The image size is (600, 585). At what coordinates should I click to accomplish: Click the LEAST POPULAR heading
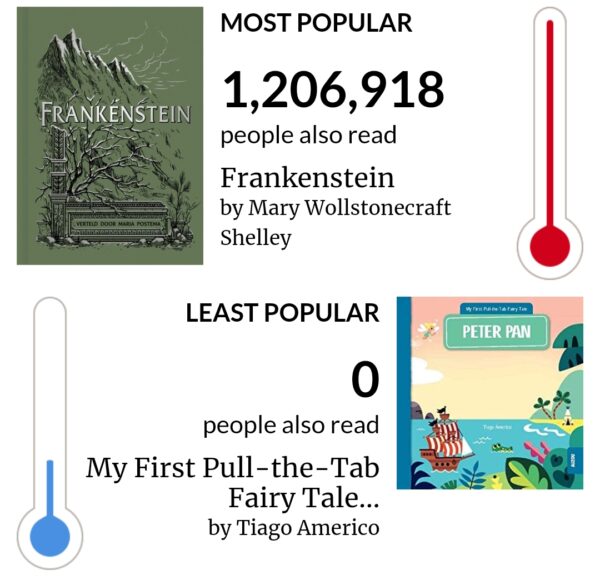click(283, 313)
